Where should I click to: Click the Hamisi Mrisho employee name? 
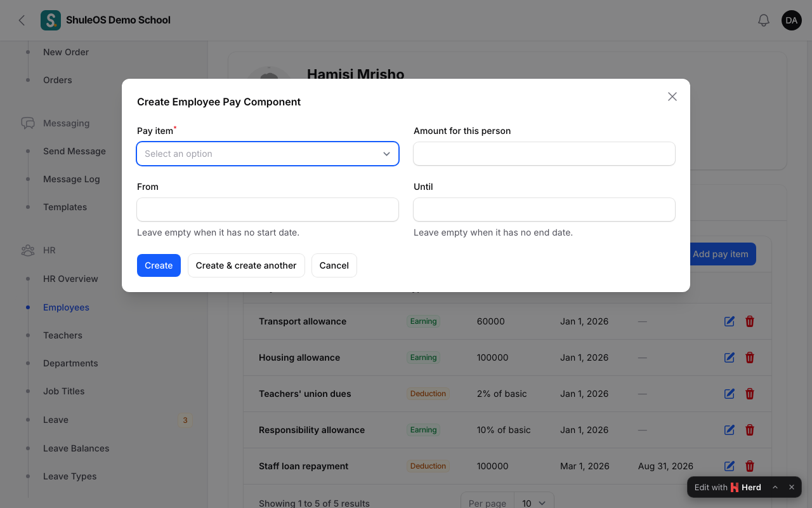pos(355,74)
